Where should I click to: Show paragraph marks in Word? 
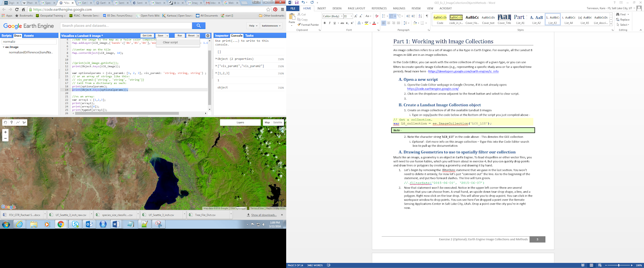point(427,16)
